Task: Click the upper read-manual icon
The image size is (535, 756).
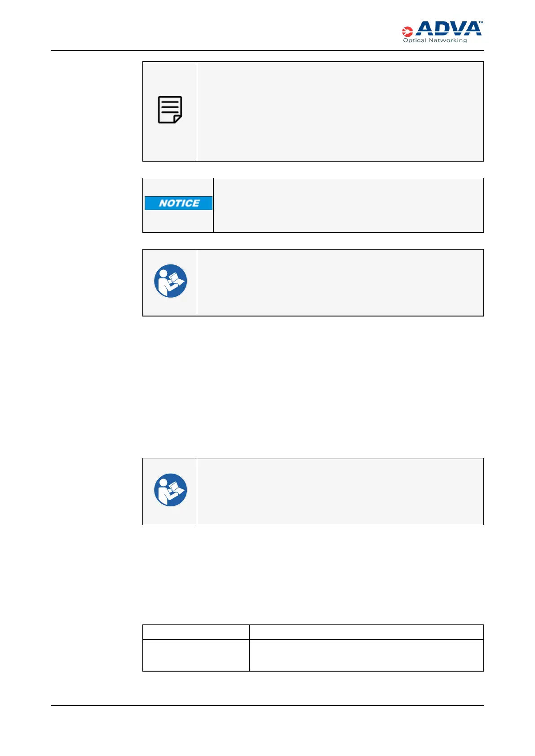Action: [170, 281]
